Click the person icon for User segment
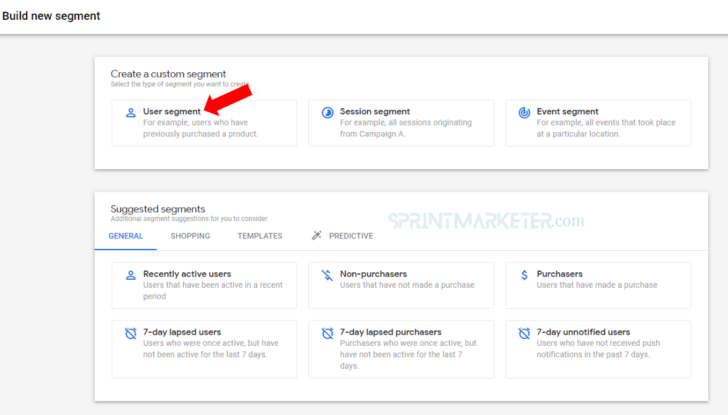The height and width of the screenshot is (415, 728). [x=130, y=113]
